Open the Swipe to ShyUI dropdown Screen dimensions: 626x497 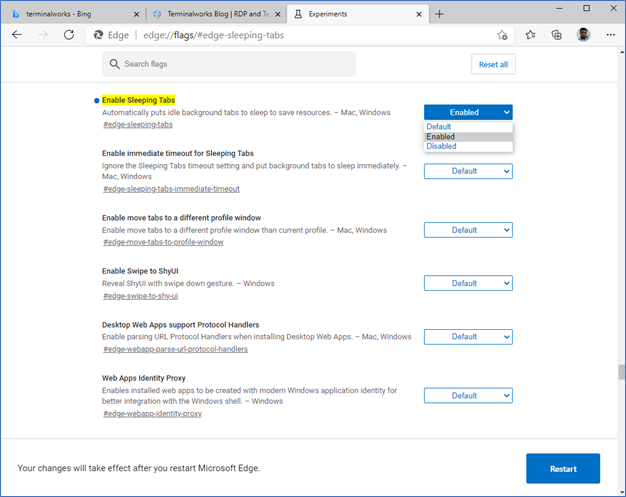tap(468, 283)
